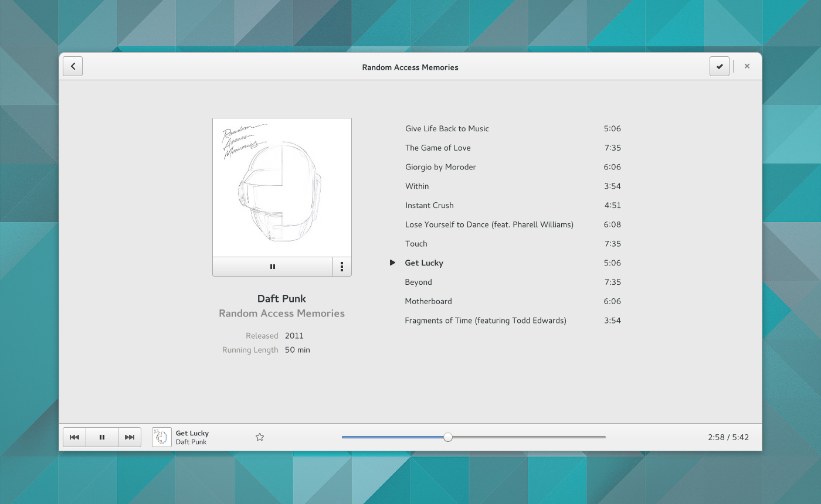Click the gray Random Access Memories album title
This screenshot has height=504, width=821.
coord(281,314)
